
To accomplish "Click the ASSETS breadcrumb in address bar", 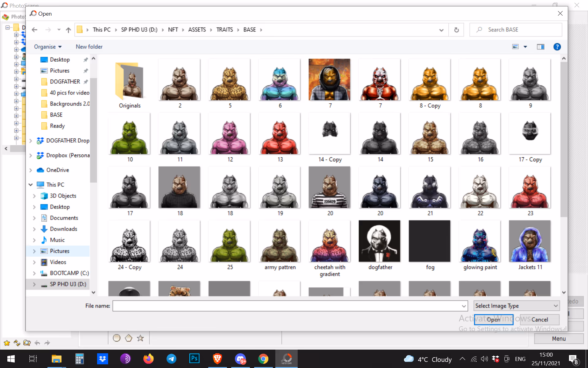I will pyautogui.click(x=197, y=30).
